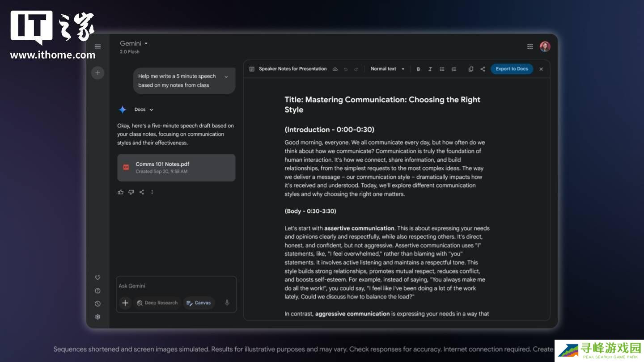Image resolution: width=644 pixels, height=362 pixels.
Task: Click the red PDF file icon
Action: (x=126, y=168)
